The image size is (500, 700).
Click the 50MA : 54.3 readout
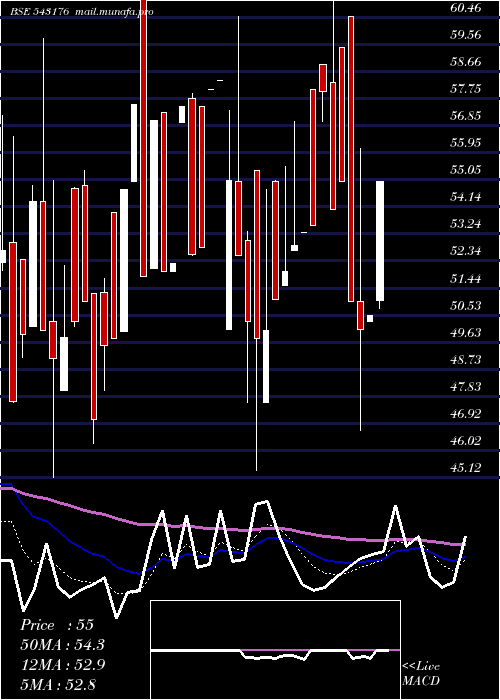(x=63, y=645)
